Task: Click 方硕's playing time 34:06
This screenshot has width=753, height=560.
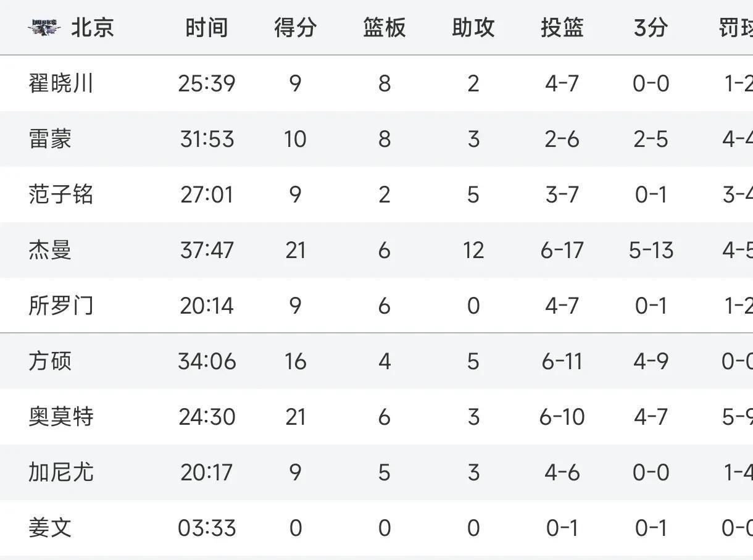Action: 207,361
